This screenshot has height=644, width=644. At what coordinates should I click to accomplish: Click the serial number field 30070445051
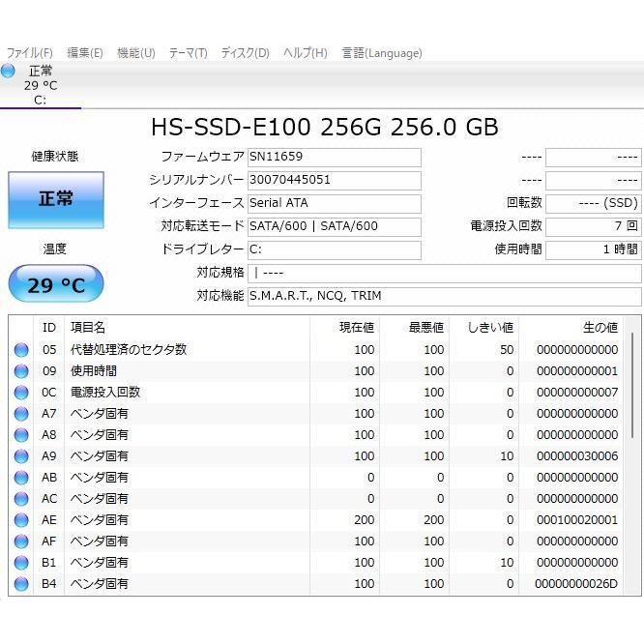coord(335,180)
